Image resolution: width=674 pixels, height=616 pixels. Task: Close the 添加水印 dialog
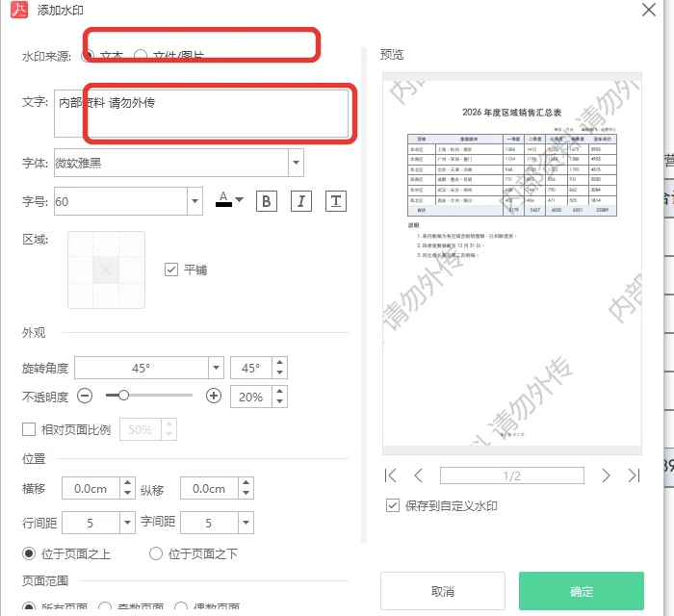point(649,10)
